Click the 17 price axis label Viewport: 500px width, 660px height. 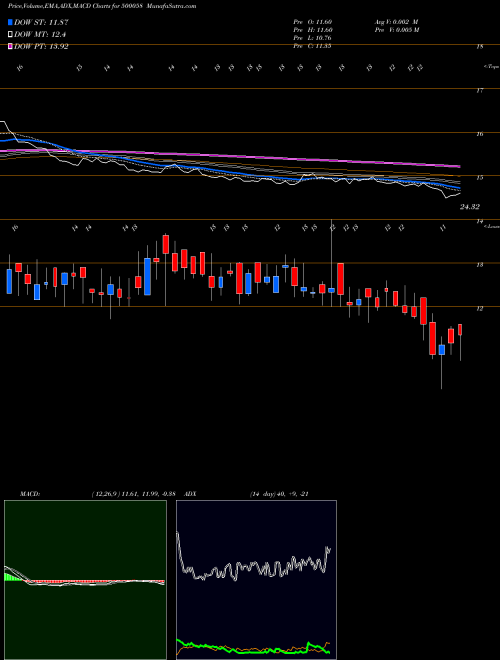tap(479, 90)
